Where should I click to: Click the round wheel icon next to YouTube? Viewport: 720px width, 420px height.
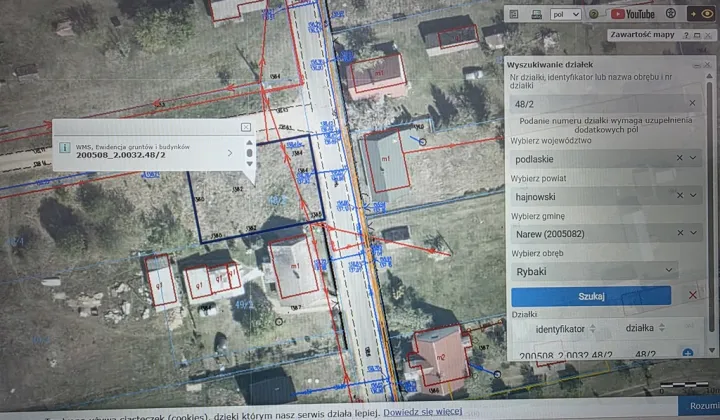click(x=671, y=13)
